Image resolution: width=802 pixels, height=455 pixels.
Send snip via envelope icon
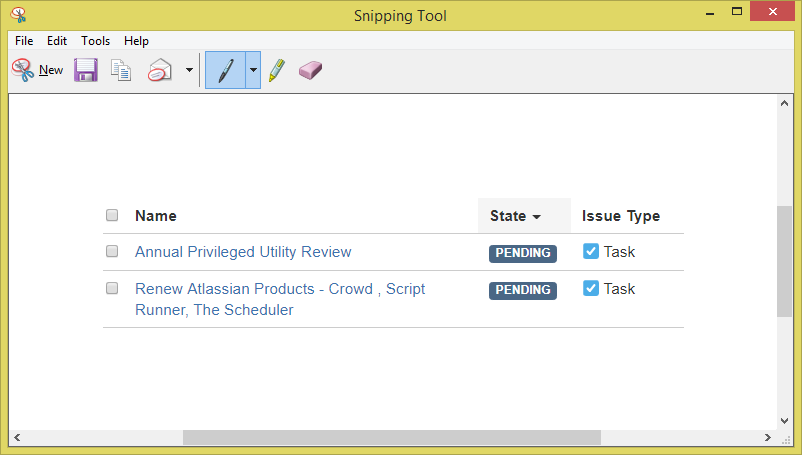pos(160,70)
